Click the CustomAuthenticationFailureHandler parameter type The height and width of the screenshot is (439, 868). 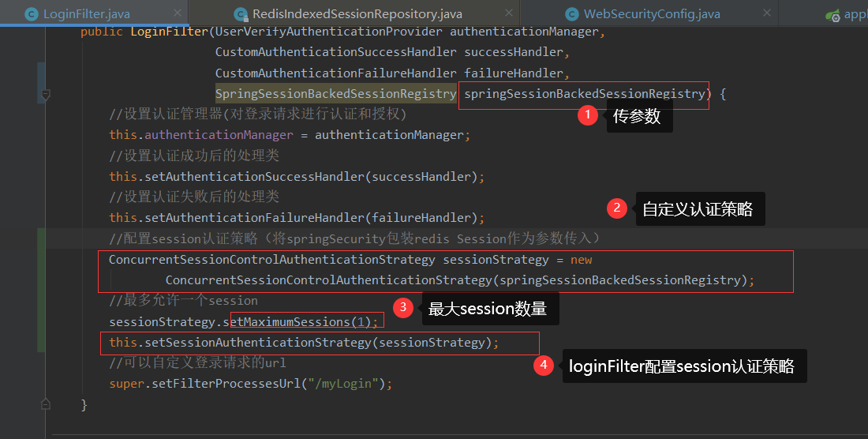coord(336,73)
